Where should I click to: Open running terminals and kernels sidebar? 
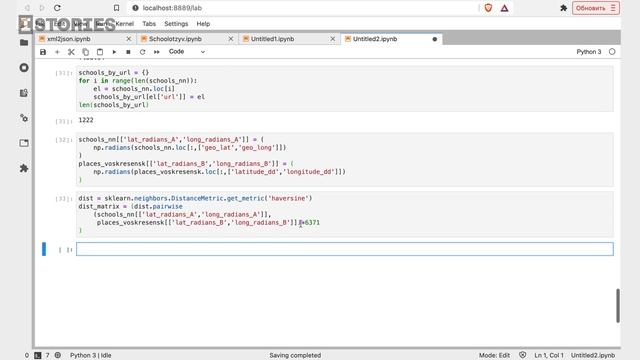tap(24, 68)
